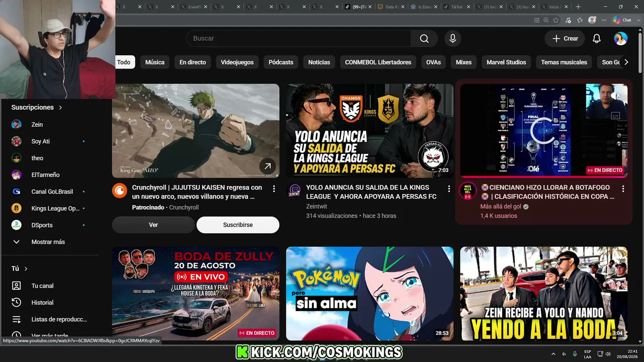
Task: Expand the Tú section chevron
Action: pyautogui.click(x=26, y=269)
